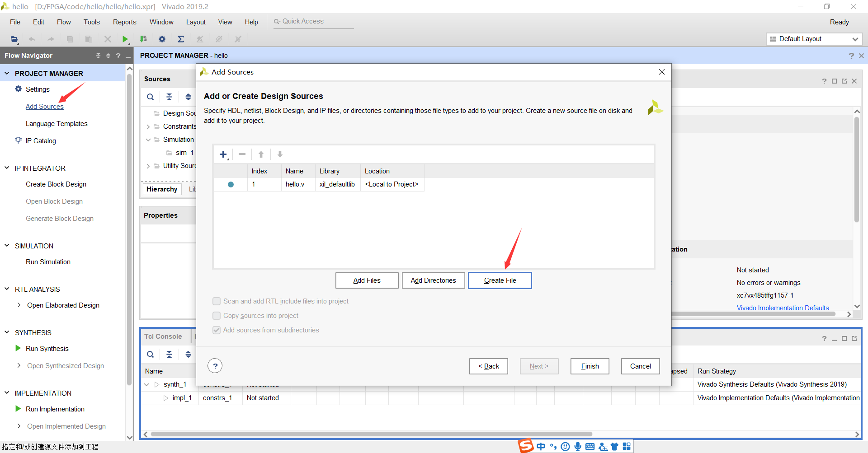Click the Add Sources link in navigator
Screen dimensions: 868x453
[44, 107]
